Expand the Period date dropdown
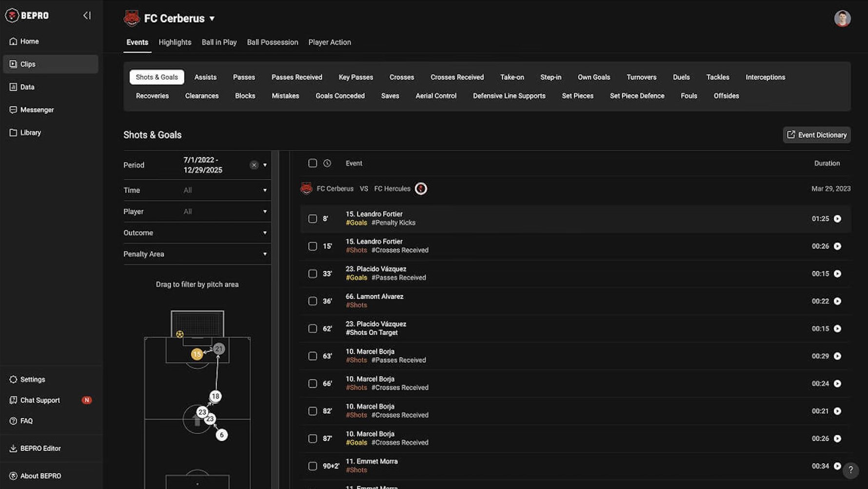Viewport: 868px width, 489px height. click(265, 165)
